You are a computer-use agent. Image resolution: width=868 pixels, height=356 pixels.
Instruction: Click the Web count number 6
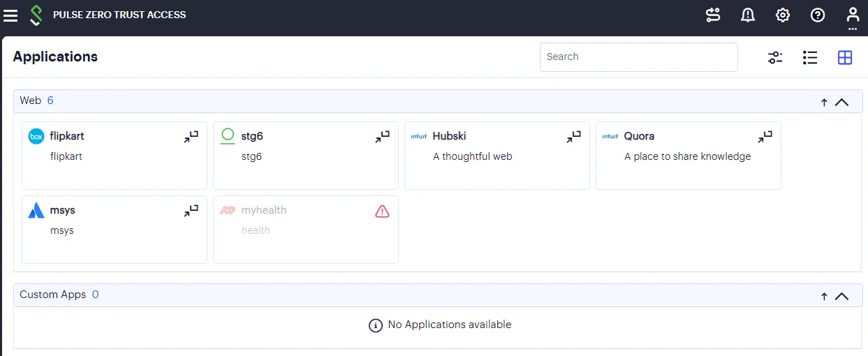click(x=50, y=101)
